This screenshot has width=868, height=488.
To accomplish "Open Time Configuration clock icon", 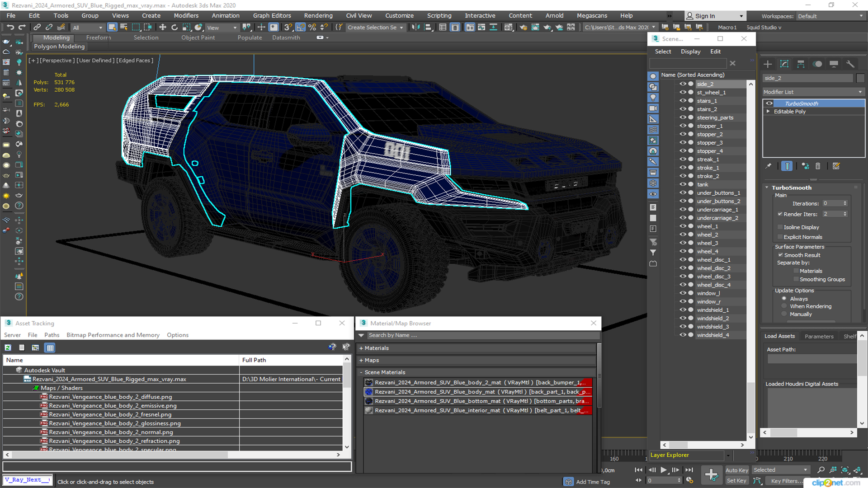I will [689, 480].
